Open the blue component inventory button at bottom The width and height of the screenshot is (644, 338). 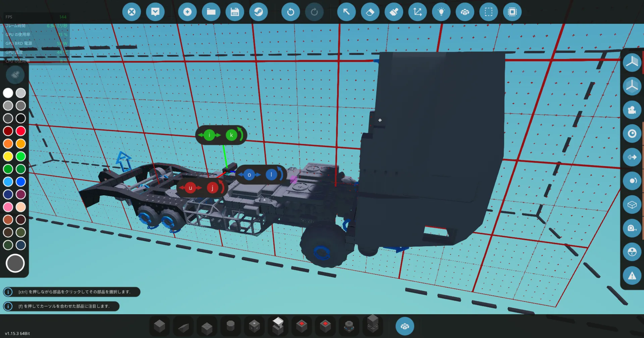405,326
